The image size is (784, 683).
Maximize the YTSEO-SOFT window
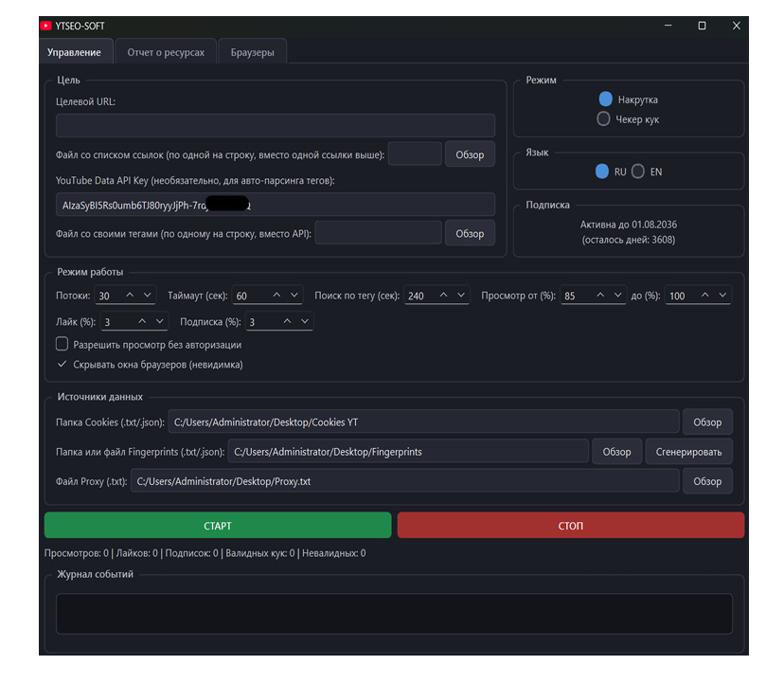(x=702, y=26)
